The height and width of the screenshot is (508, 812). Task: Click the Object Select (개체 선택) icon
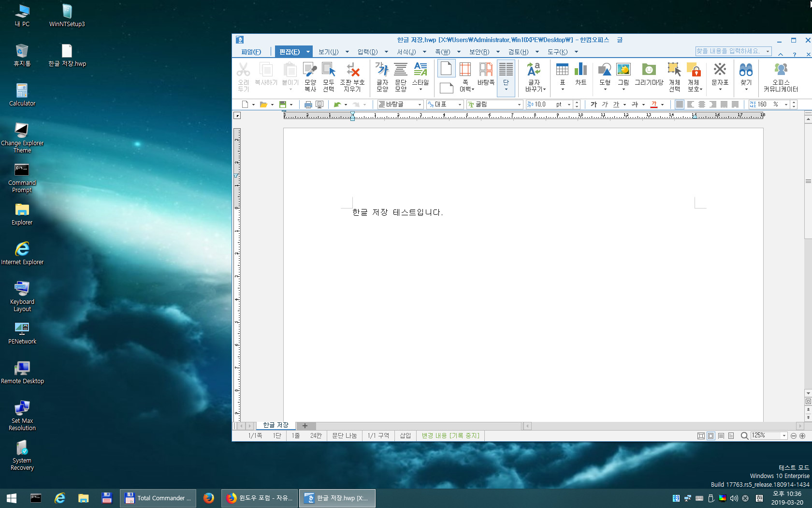[x=674, y=76]
